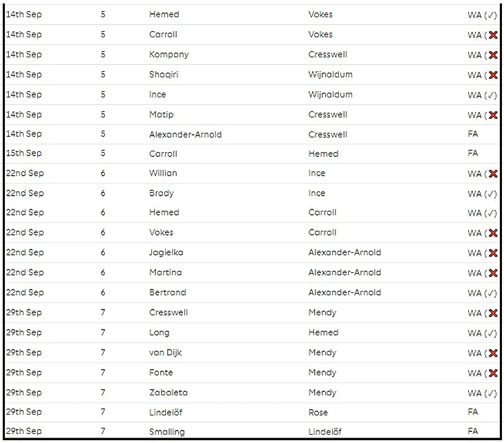
Task: Click the checkmark in Bertrand's row
Action: coord(491,294)
